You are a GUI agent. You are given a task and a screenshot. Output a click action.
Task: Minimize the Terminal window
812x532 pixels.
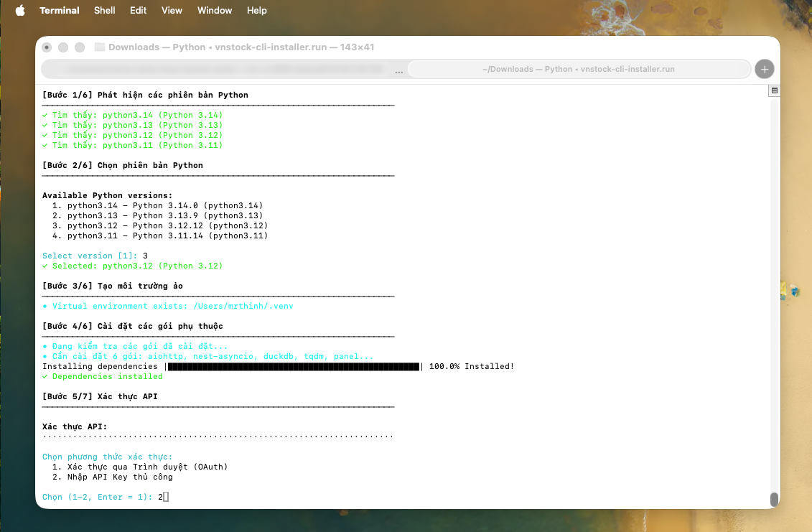tap(63, 47)
